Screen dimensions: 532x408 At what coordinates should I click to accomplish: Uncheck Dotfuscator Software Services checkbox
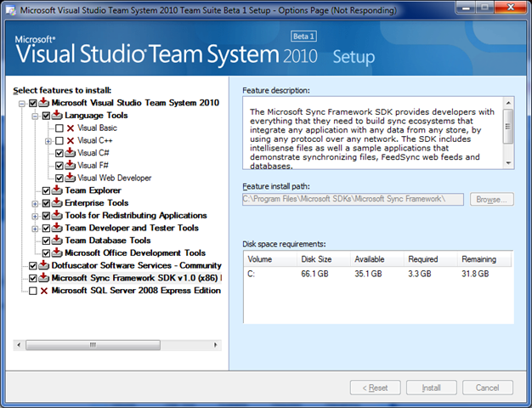33,266
